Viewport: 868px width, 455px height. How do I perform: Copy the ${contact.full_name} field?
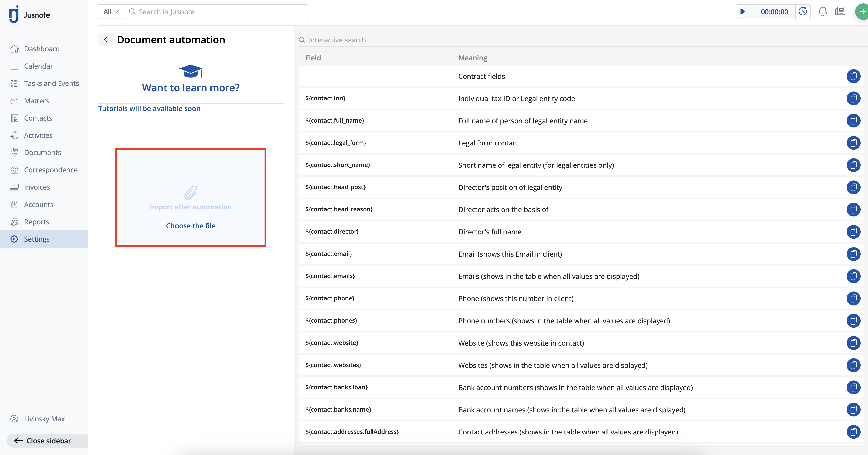(x=853, y=121)
